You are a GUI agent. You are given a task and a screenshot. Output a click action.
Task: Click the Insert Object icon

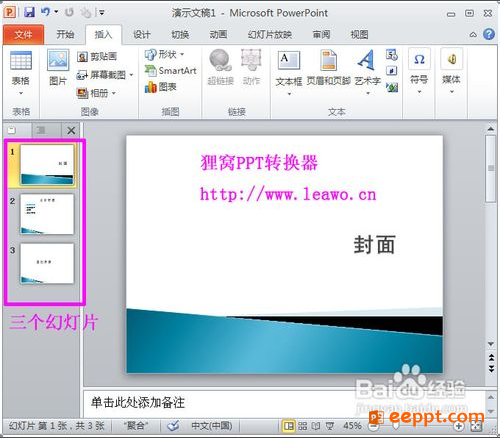392,87
